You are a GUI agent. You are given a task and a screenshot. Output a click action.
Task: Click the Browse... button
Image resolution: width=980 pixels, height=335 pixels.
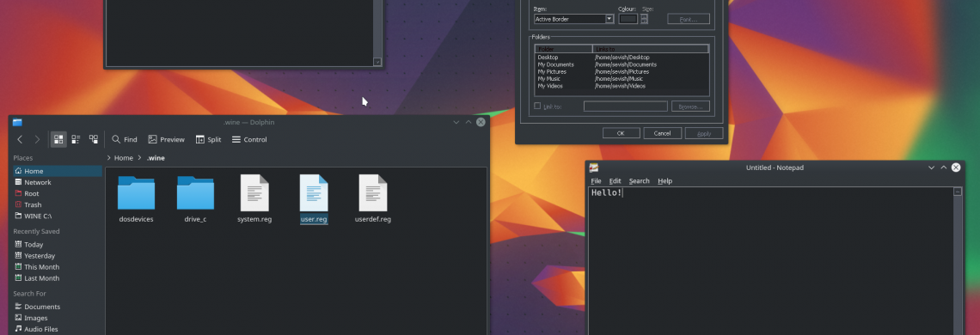click(x=690, y=107)
